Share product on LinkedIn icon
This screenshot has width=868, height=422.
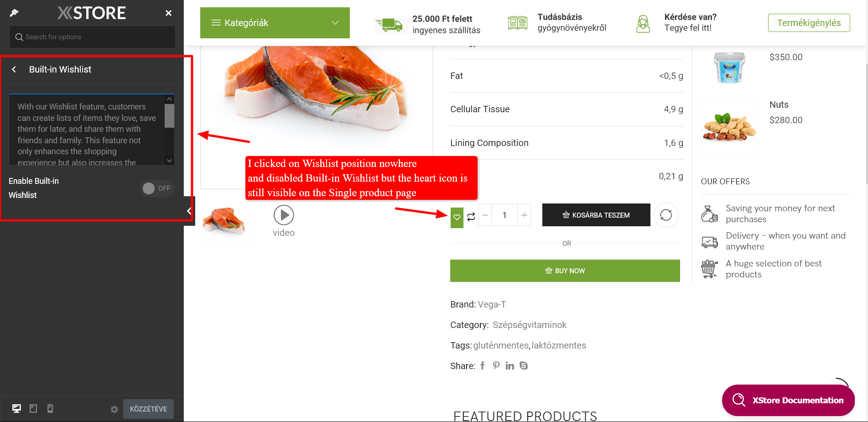click(x=510, y=365)
